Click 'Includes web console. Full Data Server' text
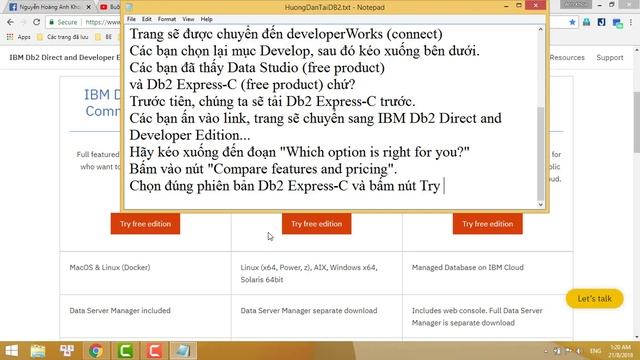640x360 pixels. [x=477, y=311]
